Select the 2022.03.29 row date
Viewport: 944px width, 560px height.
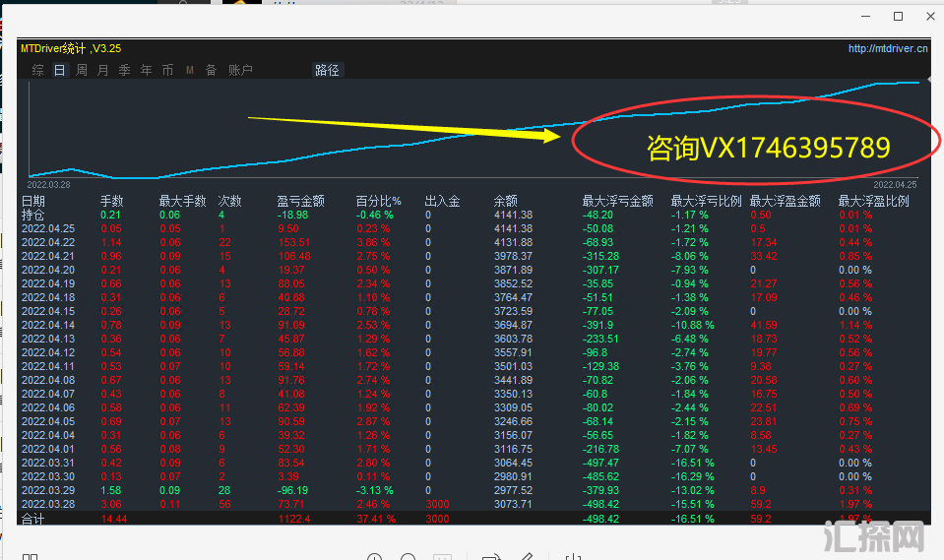[x=48, y=490]
